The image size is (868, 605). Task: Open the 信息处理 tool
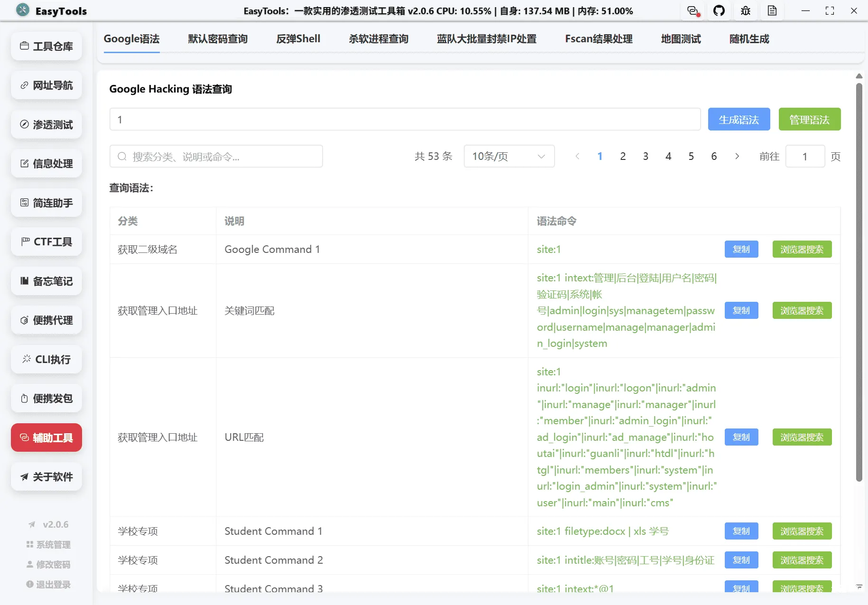[46, 164]
